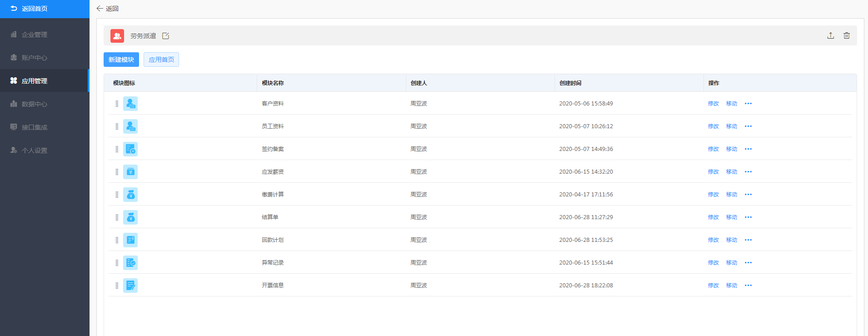The height and width of the screenshot is (336, 868).
Task: Click 移动 for 开票信息
Action: 732,286
